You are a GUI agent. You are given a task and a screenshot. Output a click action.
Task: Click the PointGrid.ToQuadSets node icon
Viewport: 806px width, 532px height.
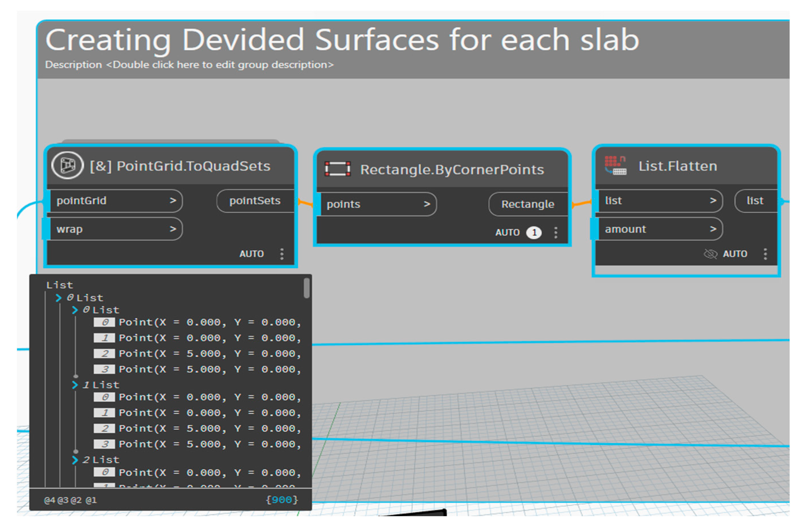point(67,166)
